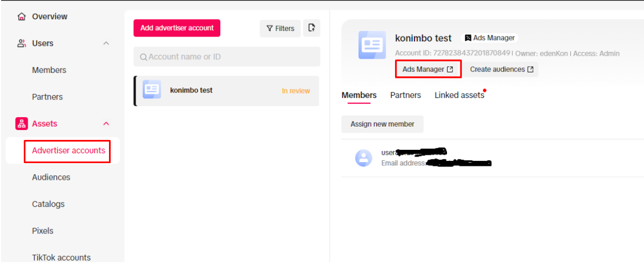This screenshot has width=644, height=266.
Task: Click the Users people icon
Action: coord(22,44)
